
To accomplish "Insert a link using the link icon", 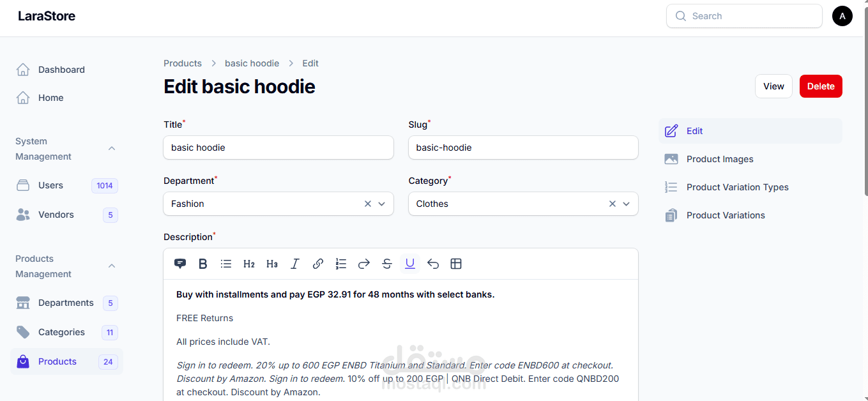I will (318, 264).
